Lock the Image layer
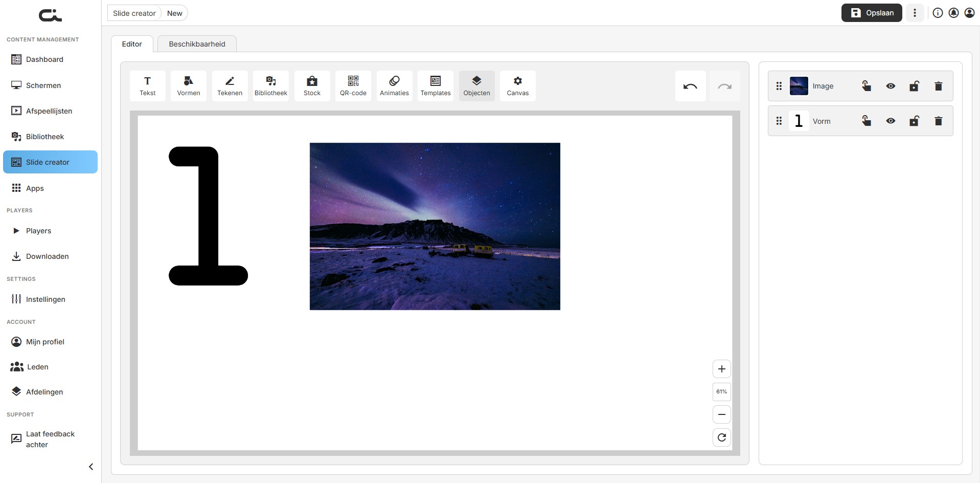 point(914,86)
